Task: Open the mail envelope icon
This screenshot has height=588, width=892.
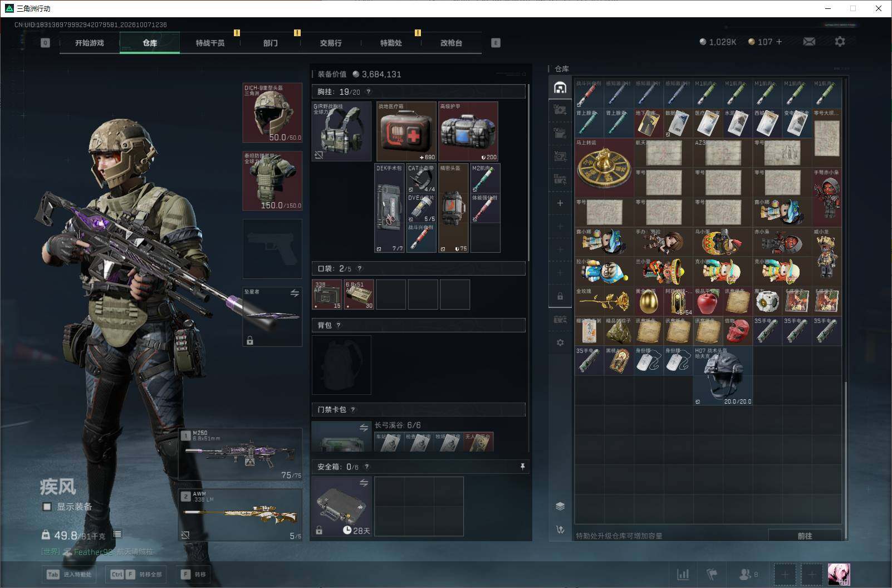Action: [809, 42]
